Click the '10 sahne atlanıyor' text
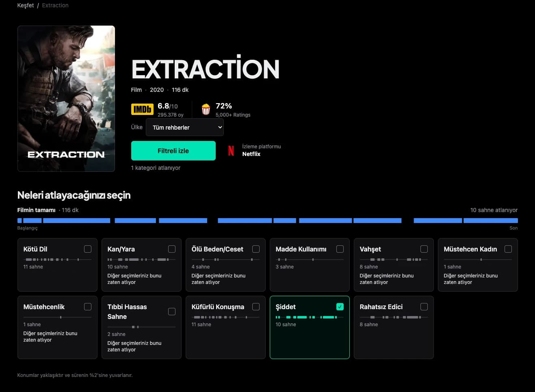The image size is (535, 392). point(494,210)
